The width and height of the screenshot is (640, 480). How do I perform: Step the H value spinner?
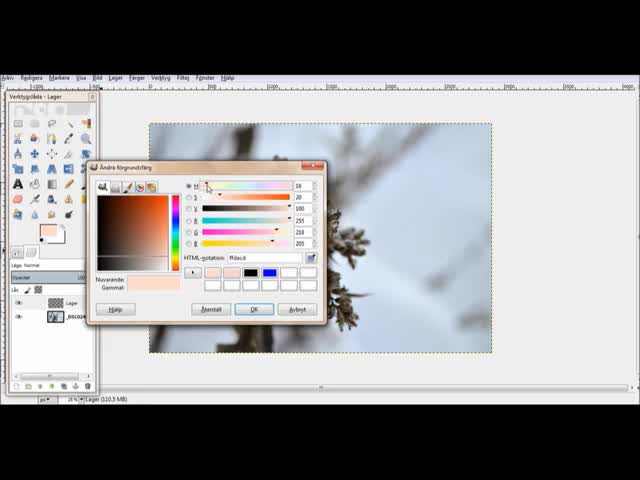pyautogui.click(x=314, y=186)
